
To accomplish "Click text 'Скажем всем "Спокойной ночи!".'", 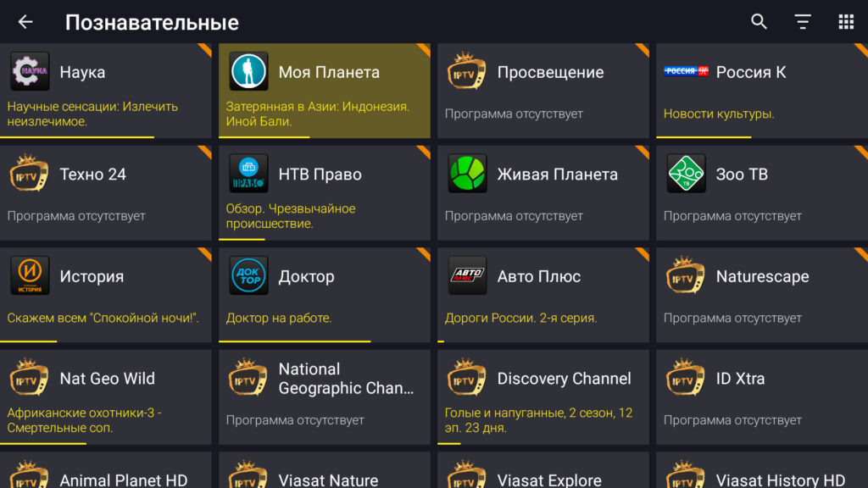I will (103, 319).
